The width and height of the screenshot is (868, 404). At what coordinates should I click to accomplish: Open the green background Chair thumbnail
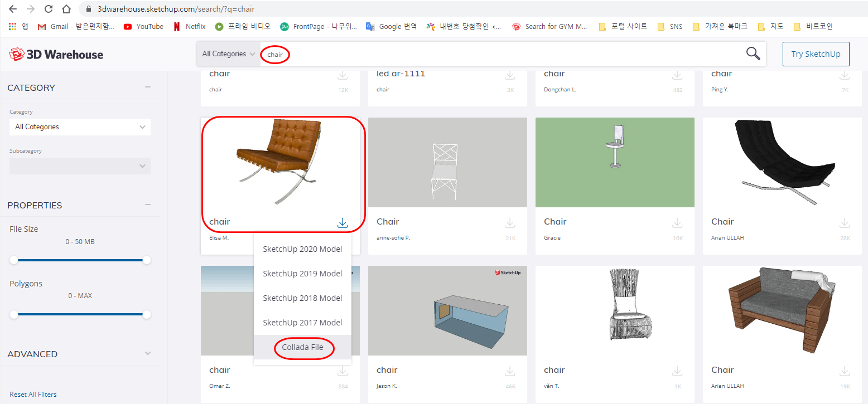click(615, 162)
